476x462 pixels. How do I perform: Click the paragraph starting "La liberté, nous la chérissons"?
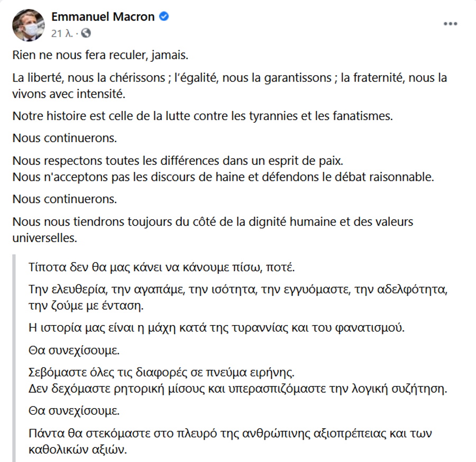(x=230, y=85)
